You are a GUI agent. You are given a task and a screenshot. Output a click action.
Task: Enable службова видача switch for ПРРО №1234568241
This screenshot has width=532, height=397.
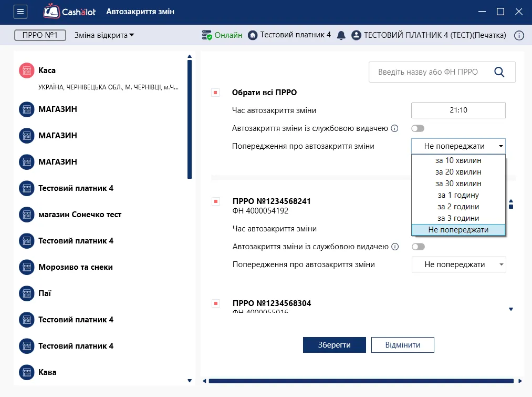click(419, 247)
